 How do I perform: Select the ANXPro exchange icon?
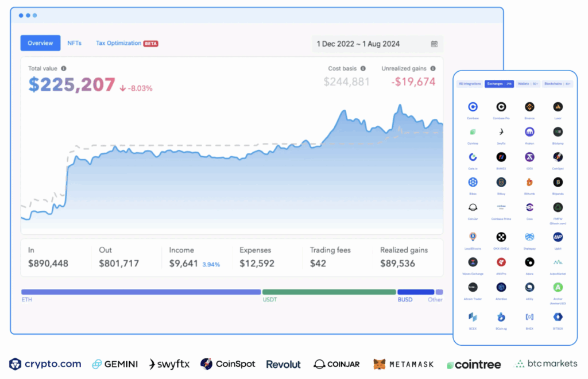(501, 262)
